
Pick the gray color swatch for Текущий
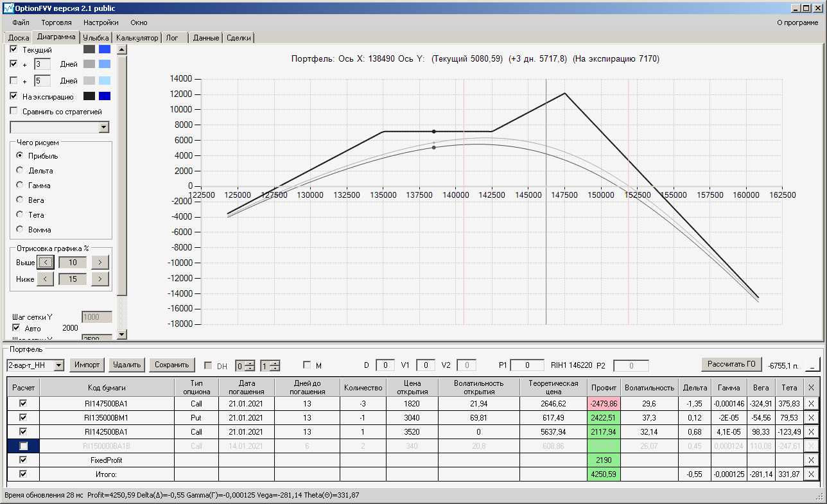coord(89,49)
